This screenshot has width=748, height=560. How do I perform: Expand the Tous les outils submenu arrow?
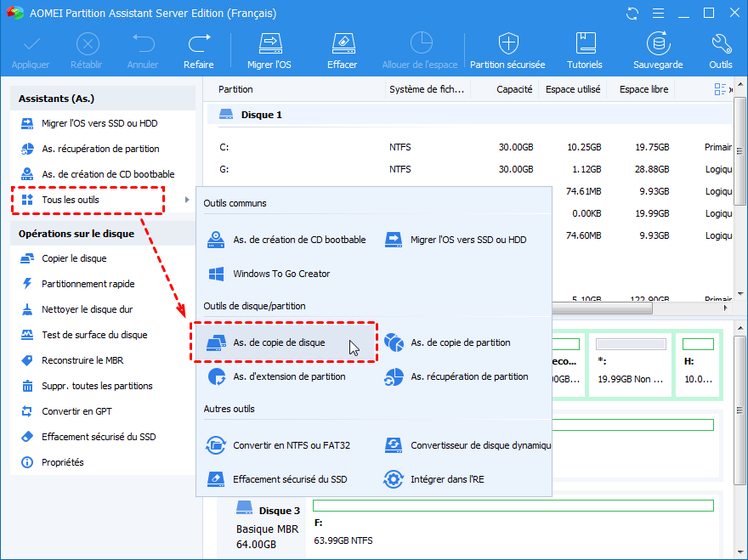click(x=187, y=200)
